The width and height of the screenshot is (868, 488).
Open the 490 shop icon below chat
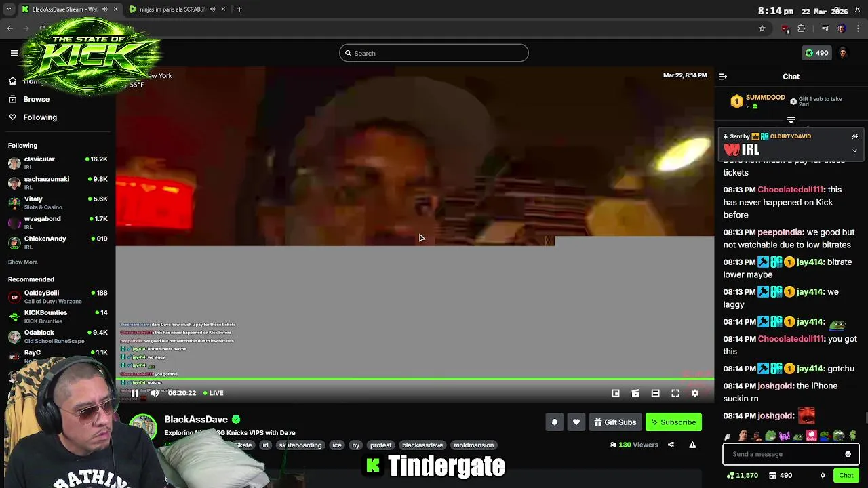coord(781,476)
